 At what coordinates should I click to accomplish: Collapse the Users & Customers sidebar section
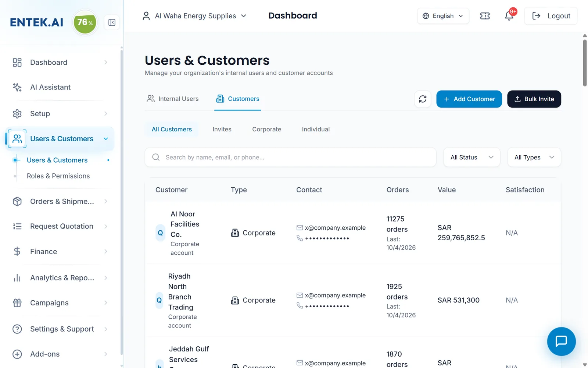tap(106, 139)
